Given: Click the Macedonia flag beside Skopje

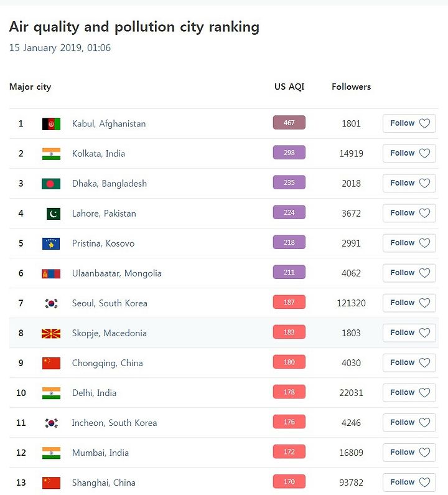Looking at the screenshot, I should coord(51,333).
